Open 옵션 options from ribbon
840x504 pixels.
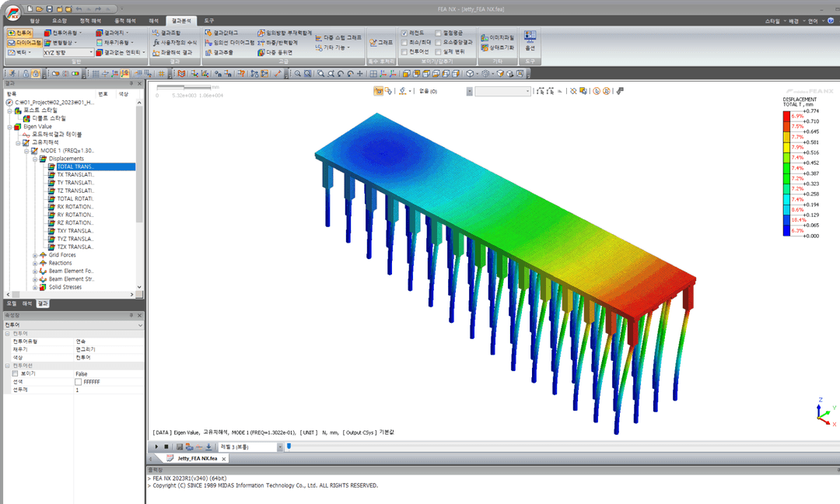(x=530, y=41)
